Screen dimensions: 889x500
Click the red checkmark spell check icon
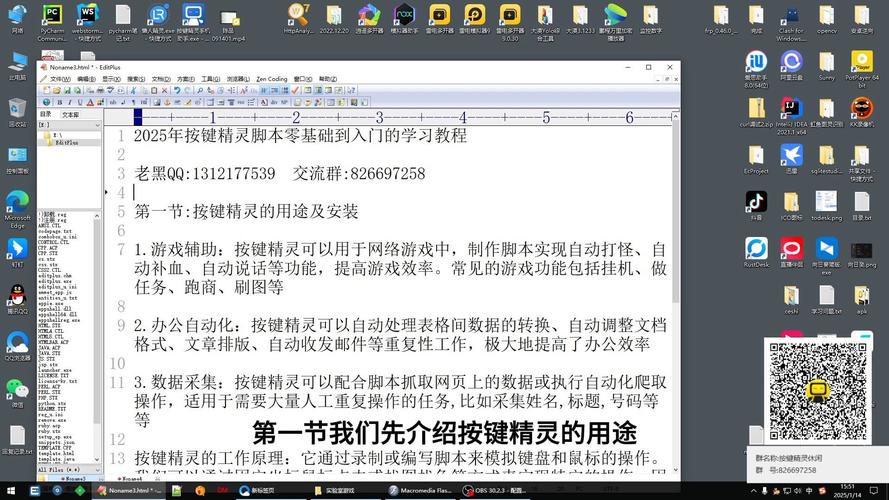(x=294, y=90)
